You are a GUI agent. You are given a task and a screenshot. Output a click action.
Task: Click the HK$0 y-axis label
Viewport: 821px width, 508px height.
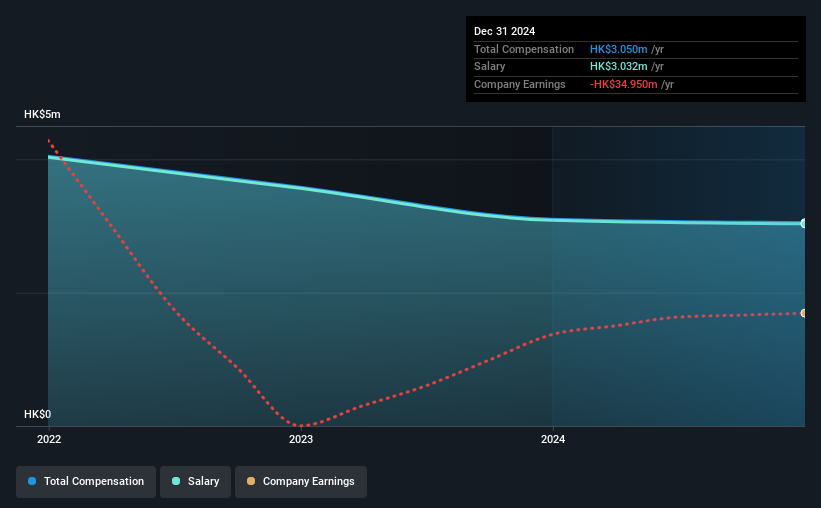click(38, 414)
